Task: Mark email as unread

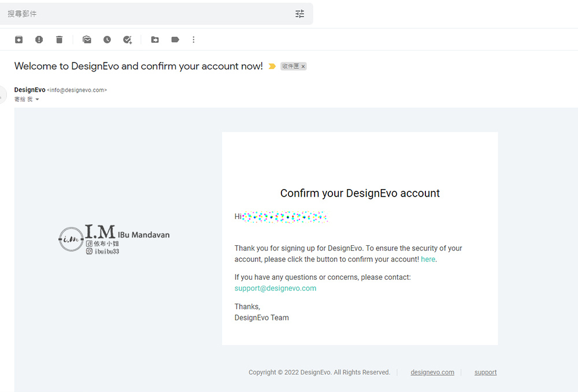Action: 87,39
